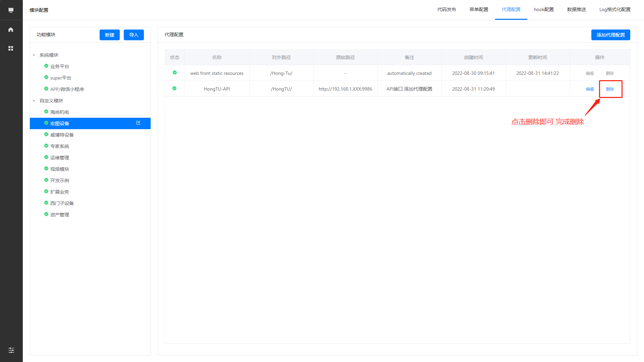Click status icon of web front static resources
This screenshot has height=362, width=644.
tap(174, 73)
